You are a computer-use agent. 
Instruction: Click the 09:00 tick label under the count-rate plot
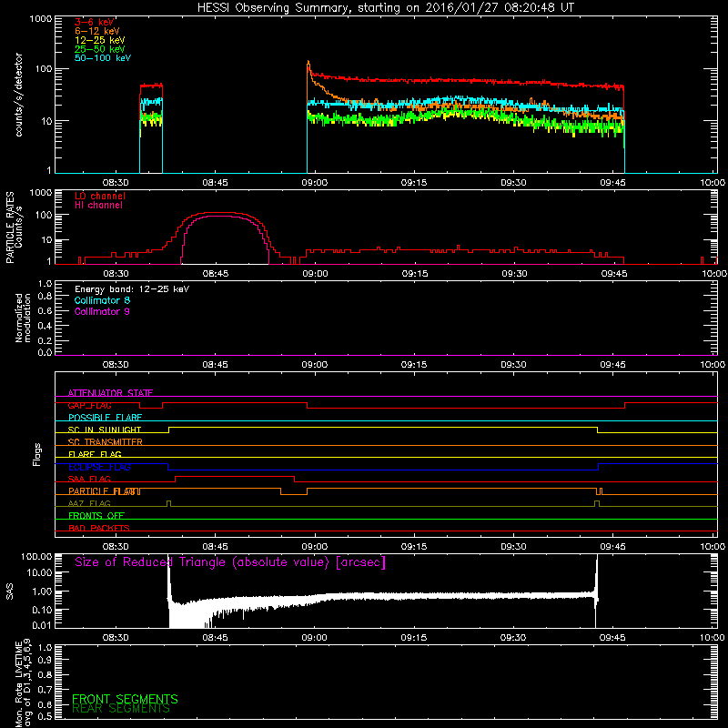[314, 183]
